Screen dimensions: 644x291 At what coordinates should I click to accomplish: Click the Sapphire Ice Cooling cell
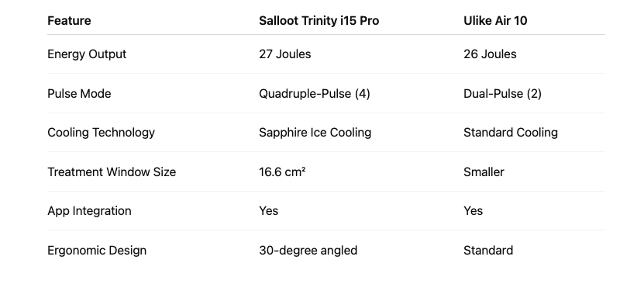tap(315, 133)
